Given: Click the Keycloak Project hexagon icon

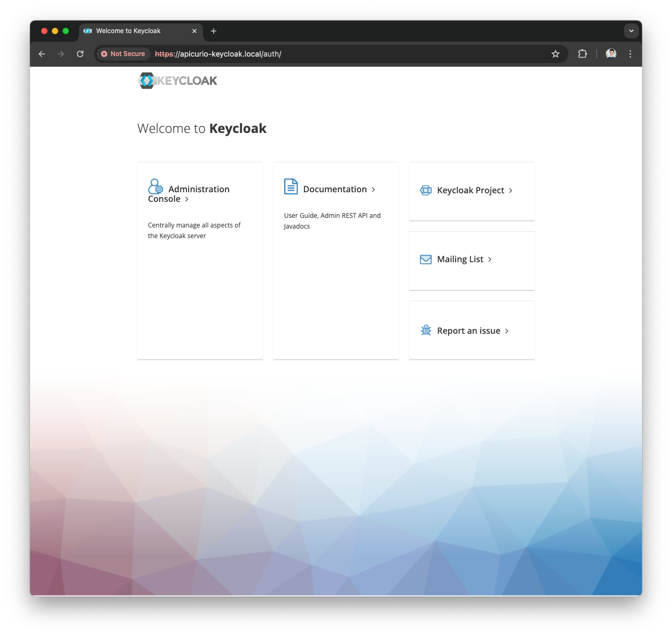Looking at the screenshot, I should (x=425, y=190).
